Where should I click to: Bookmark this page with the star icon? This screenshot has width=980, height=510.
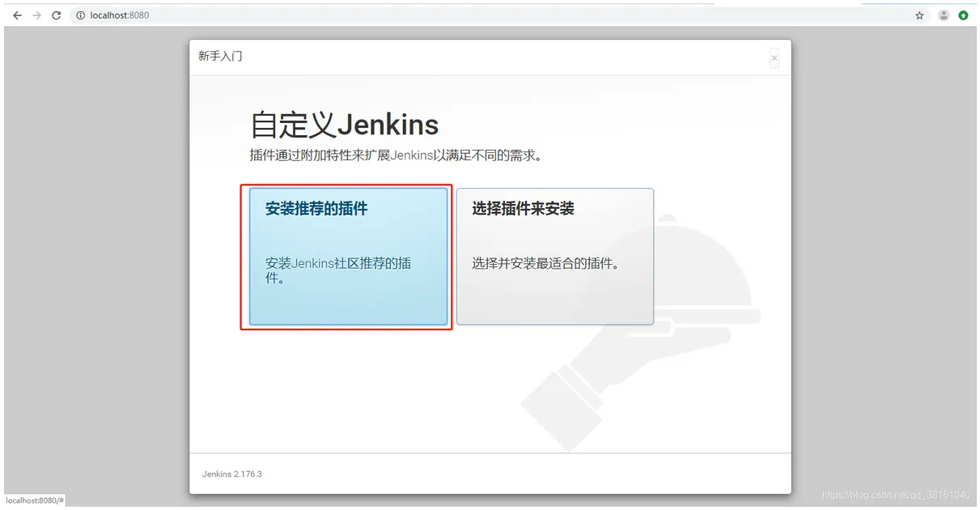coord(919,15)
